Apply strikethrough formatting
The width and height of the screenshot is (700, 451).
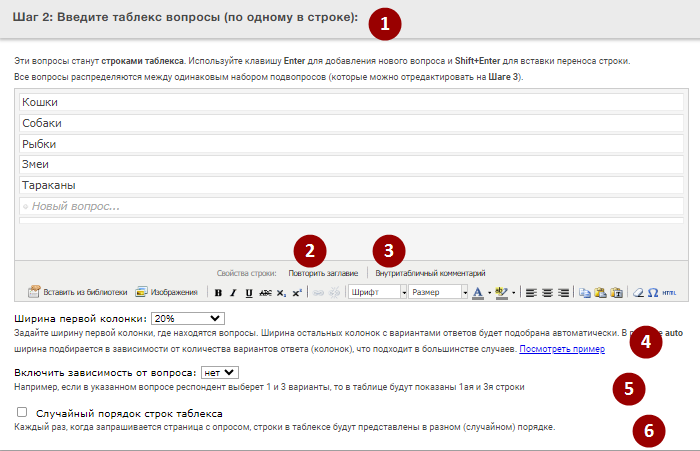264,292
